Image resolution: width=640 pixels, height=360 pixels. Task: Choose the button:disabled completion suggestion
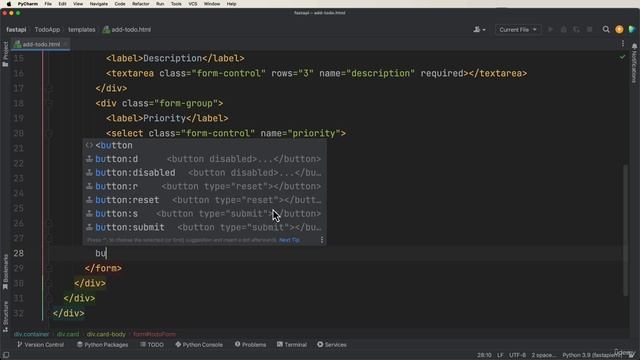[204, 173]
